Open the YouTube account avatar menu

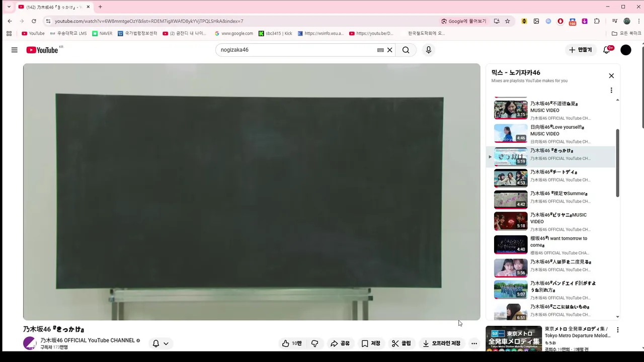pyautogui.click(x=626, y=50)
